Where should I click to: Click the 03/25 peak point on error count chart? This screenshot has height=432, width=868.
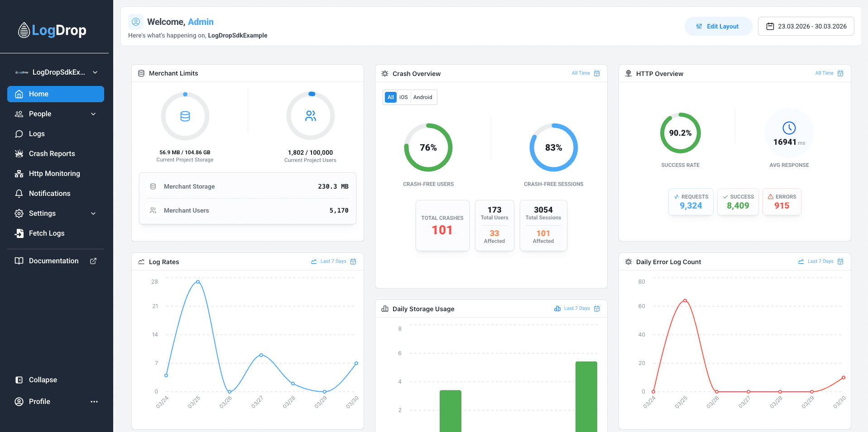pos(685,300)
